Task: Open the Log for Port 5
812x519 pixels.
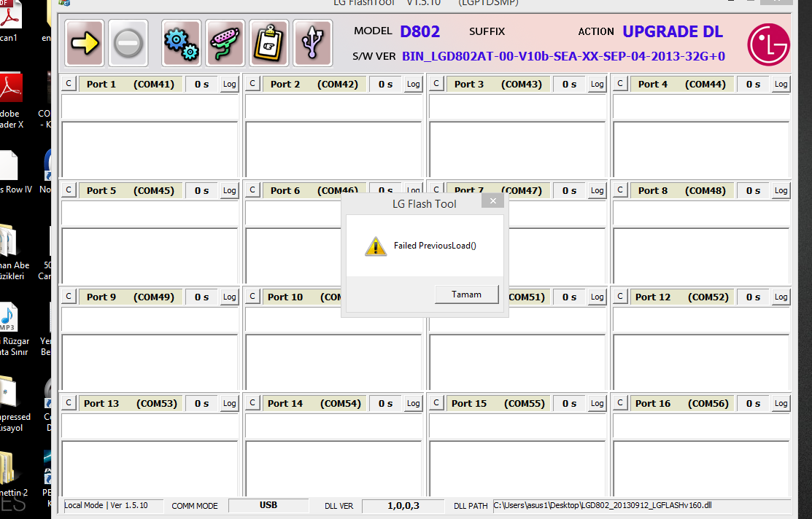Action: [229, 191]
